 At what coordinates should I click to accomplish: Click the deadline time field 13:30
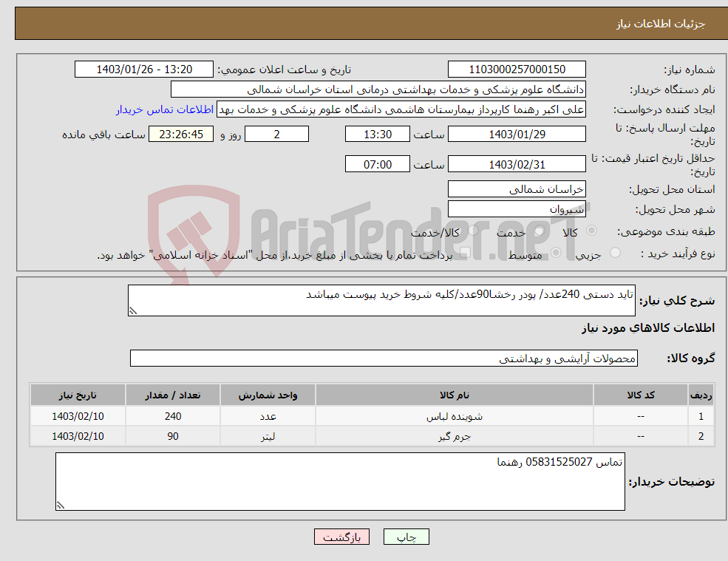point(378,135)
